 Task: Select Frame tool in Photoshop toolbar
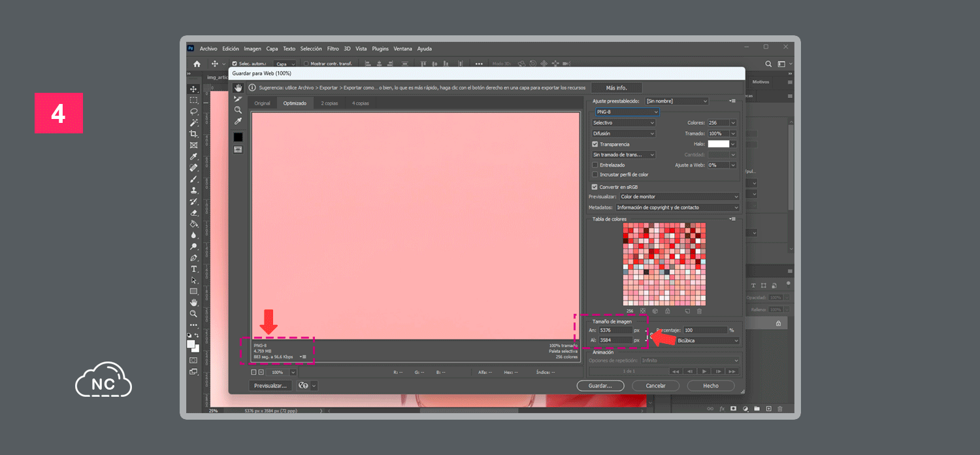pos(193,145)
